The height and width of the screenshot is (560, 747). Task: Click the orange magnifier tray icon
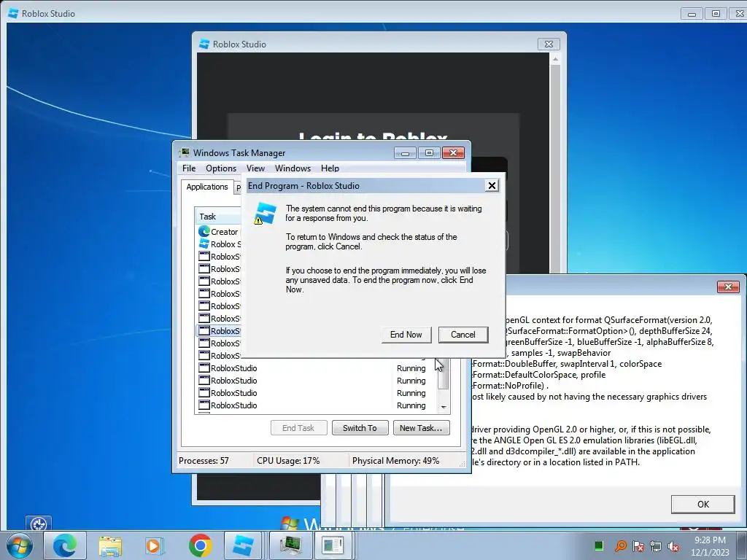tap(620, 545)
